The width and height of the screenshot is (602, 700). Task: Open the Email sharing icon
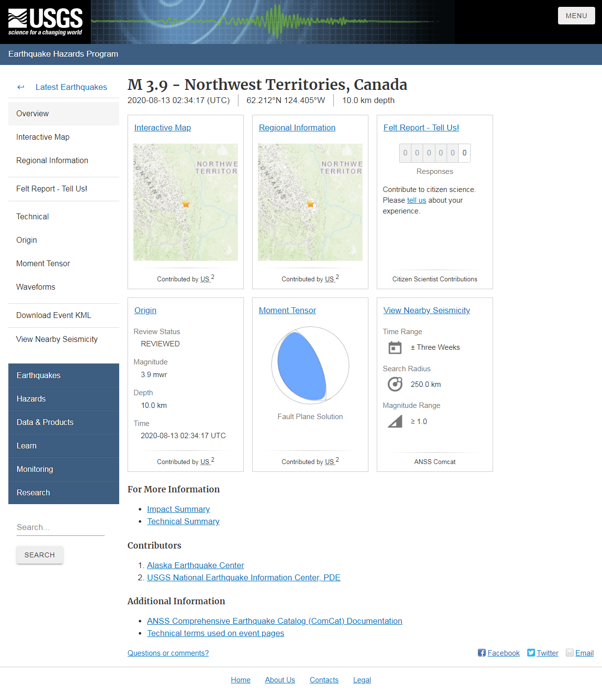[570, 653]
